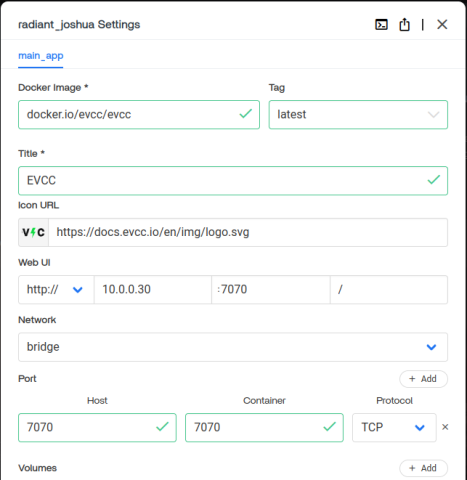
Task: Click the export/share settings icon
Action: [404, 25]
